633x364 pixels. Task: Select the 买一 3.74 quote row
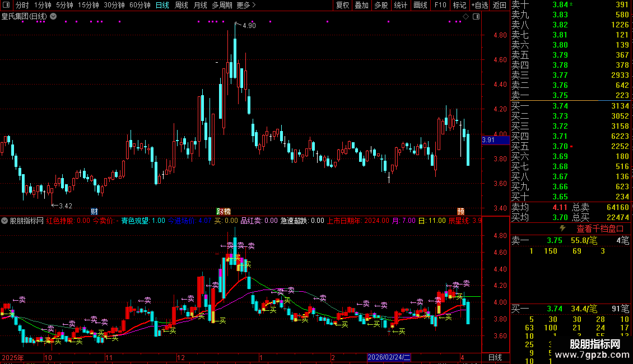tap(570, 106)
